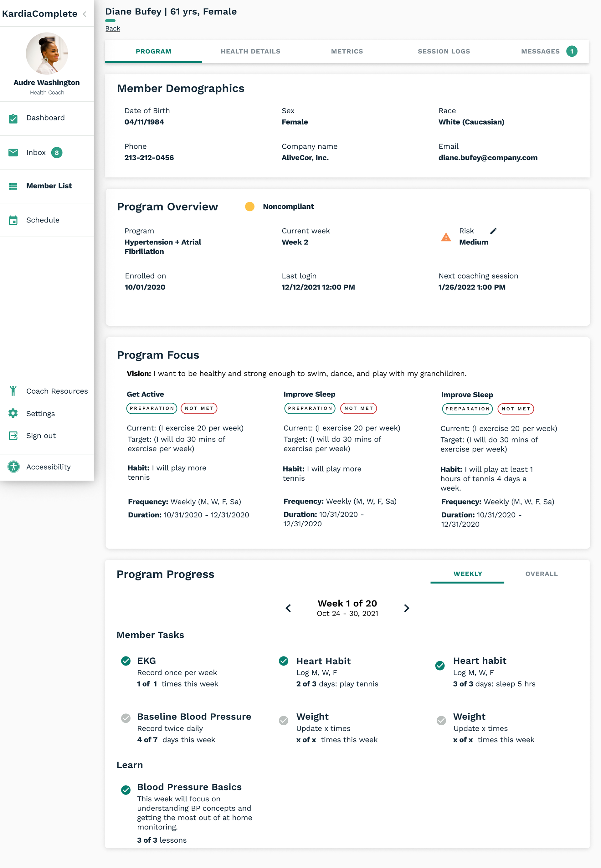
Task: Open Dashboard from the sidebar icon
Action: [13, 118]
